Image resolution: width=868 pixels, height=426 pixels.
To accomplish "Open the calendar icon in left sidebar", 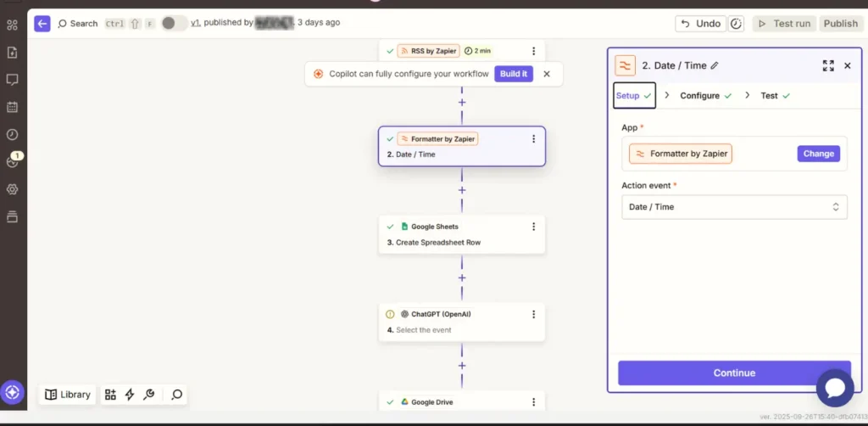I will click(x=12, y=107).
